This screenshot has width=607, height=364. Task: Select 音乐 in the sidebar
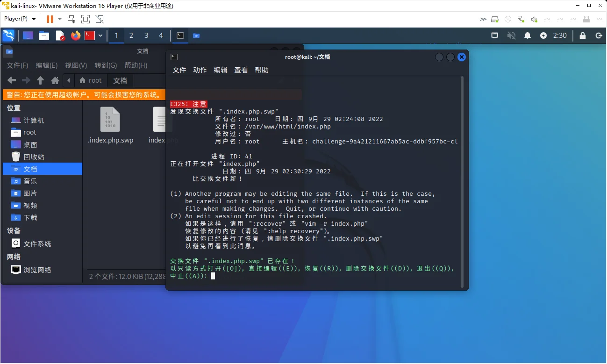(x=30, y=181)
